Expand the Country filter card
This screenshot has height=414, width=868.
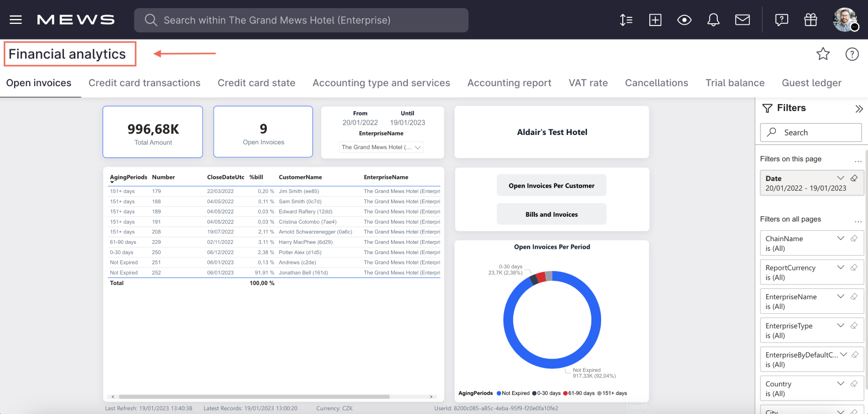840,384
